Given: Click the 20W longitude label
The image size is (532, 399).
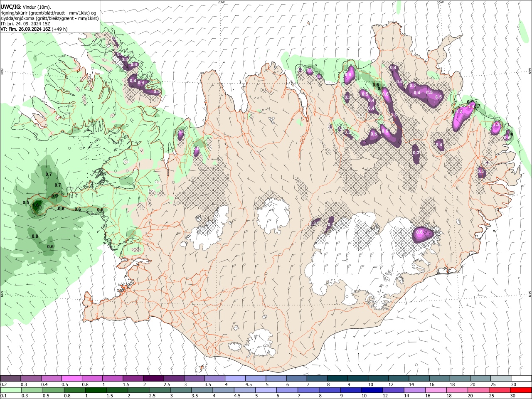Looking at the screenshot, I should (221, 2).
